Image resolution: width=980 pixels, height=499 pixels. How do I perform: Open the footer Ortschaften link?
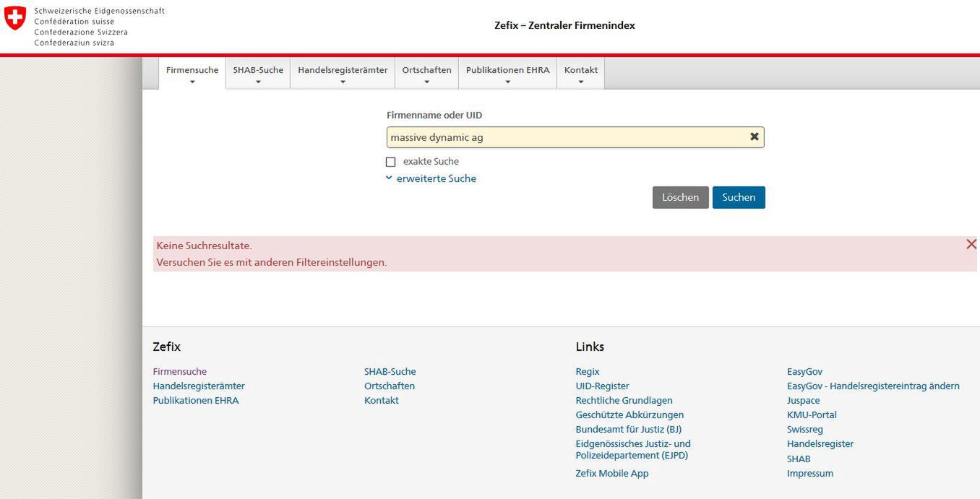click(390, 386)
